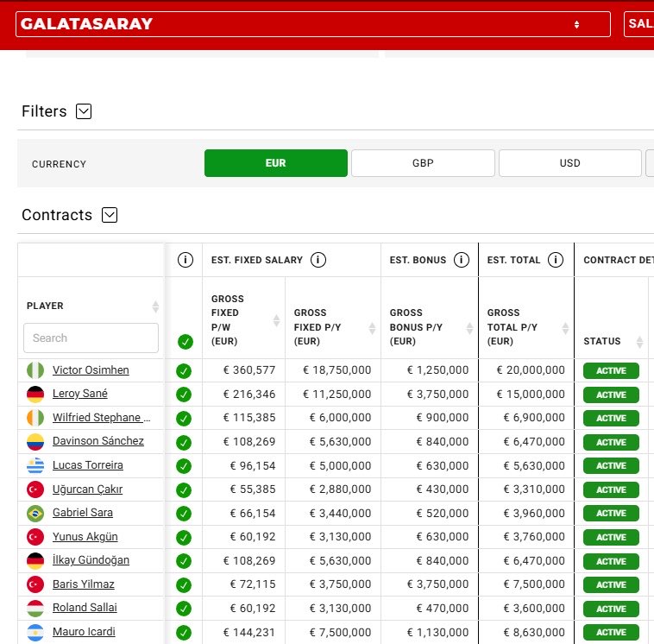Expand the Filters section chevron
The height and width of the screenshot is (644, 654).
[x=84, y=111]
